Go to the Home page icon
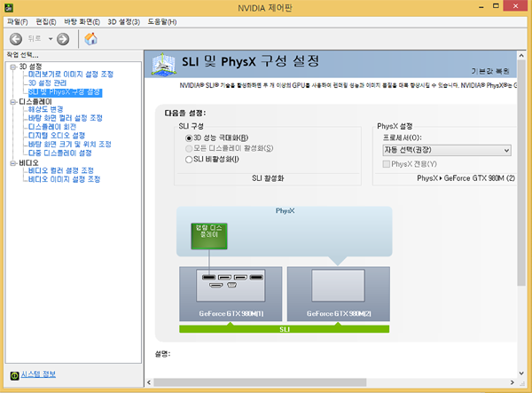Screen dimensions: 532x393 point(90,39)
